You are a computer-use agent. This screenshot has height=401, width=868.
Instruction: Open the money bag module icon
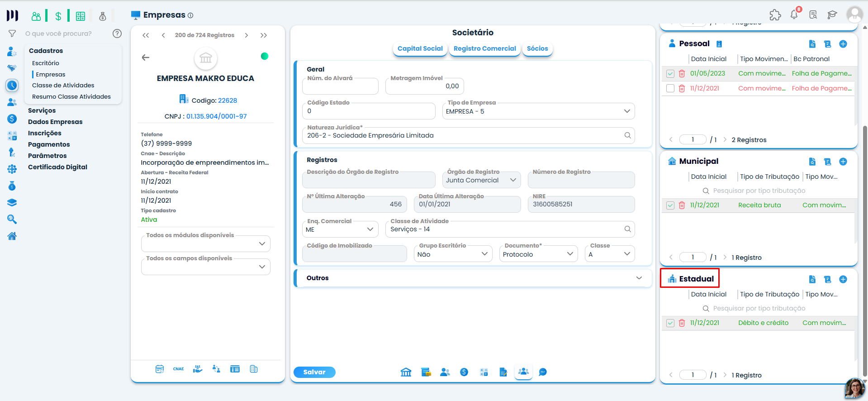pyautogui.click(x=103, y=16)
